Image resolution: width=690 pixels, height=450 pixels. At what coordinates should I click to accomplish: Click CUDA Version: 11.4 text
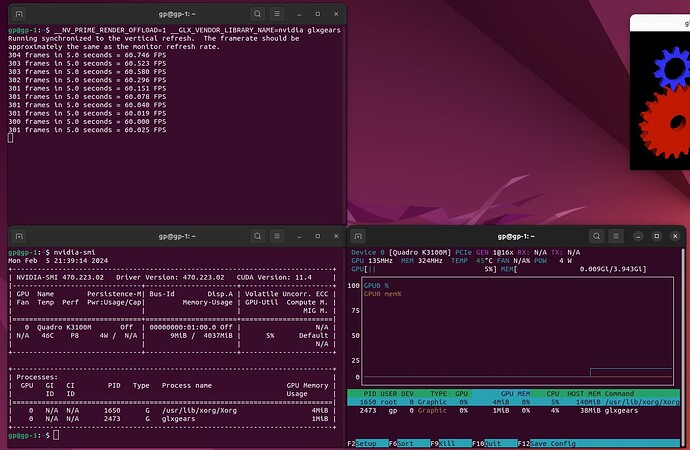pos(274,278)
